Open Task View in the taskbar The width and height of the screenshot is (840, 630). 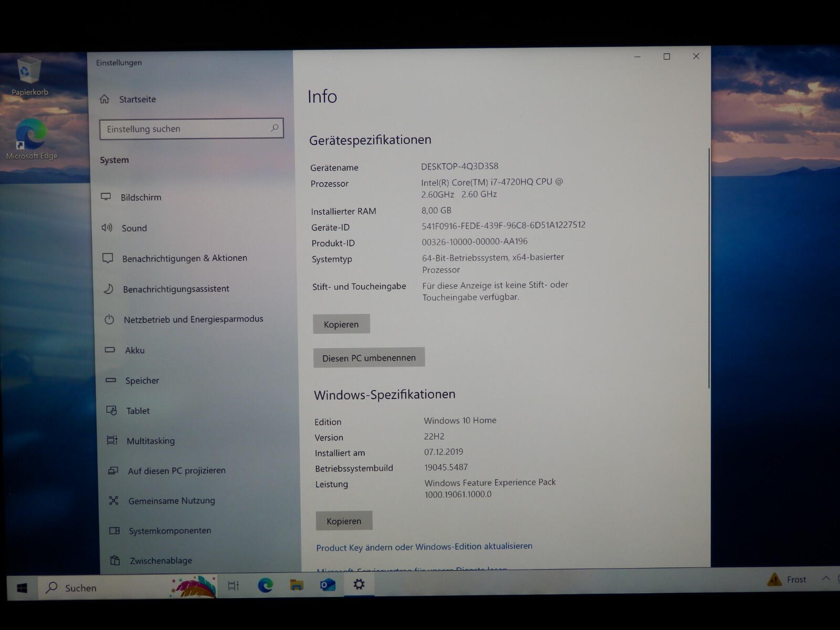(233, 585)
